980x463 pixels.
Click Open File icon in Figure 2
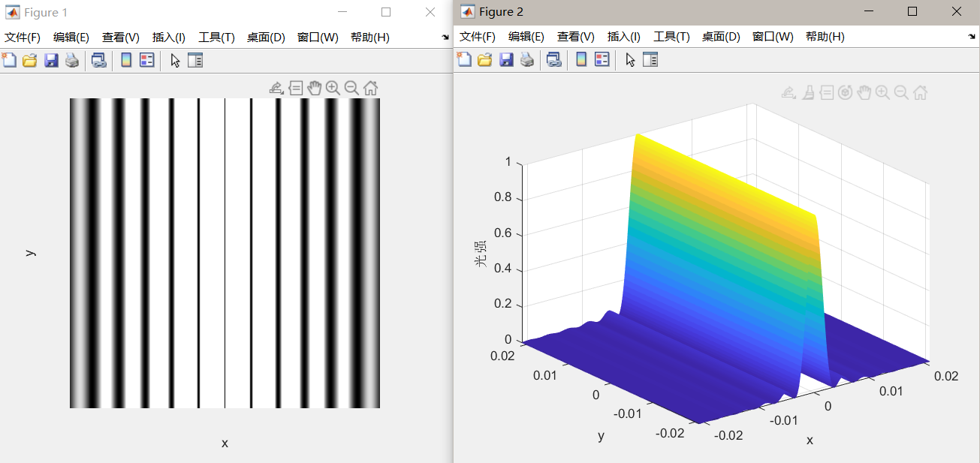pos(484,60)
